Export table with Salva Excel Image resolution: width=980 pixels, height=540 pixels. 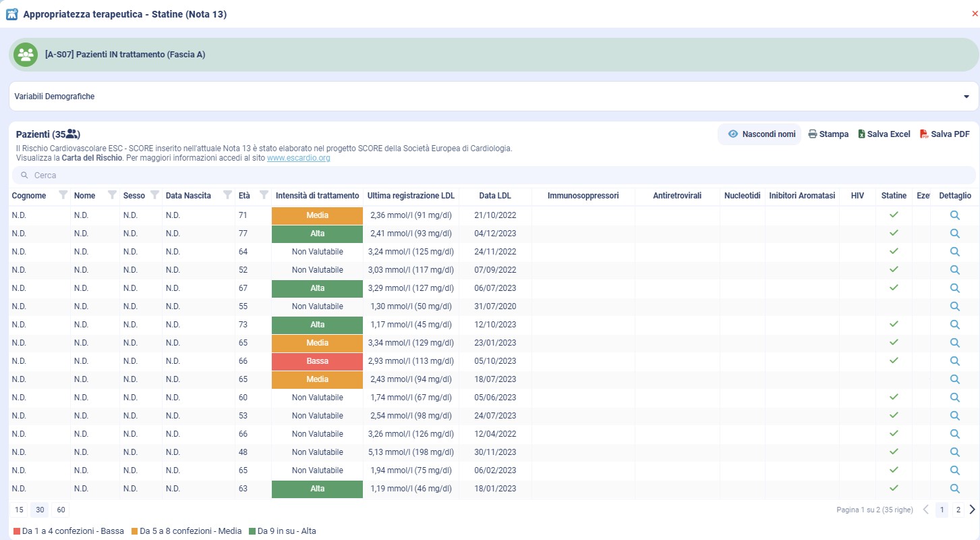pyautogui.click(x=884, y=134)
